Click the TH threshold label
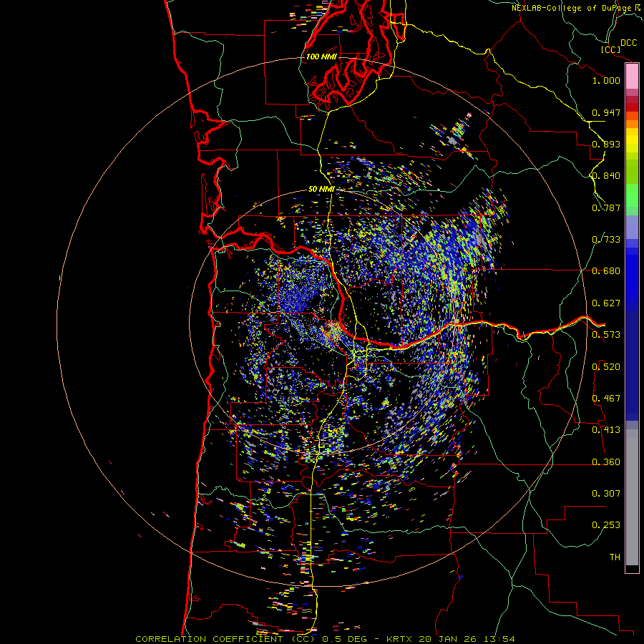 [x=615, y=557]
